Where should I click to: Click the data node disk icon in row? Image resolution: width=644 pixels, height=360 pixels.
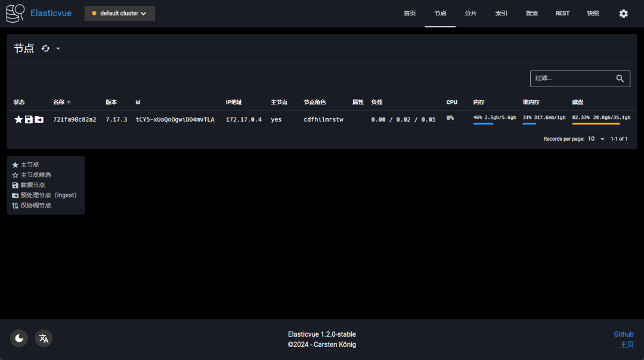tap(29, 119)
